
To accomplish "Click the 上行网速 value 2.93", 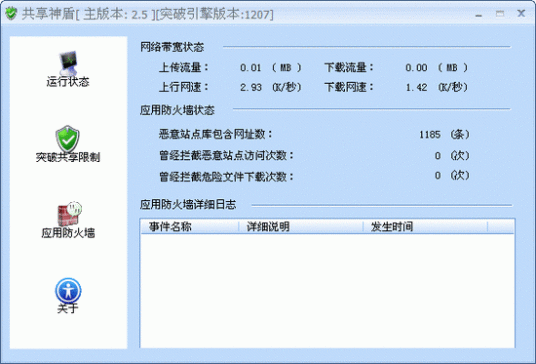I will pos(251,87).
